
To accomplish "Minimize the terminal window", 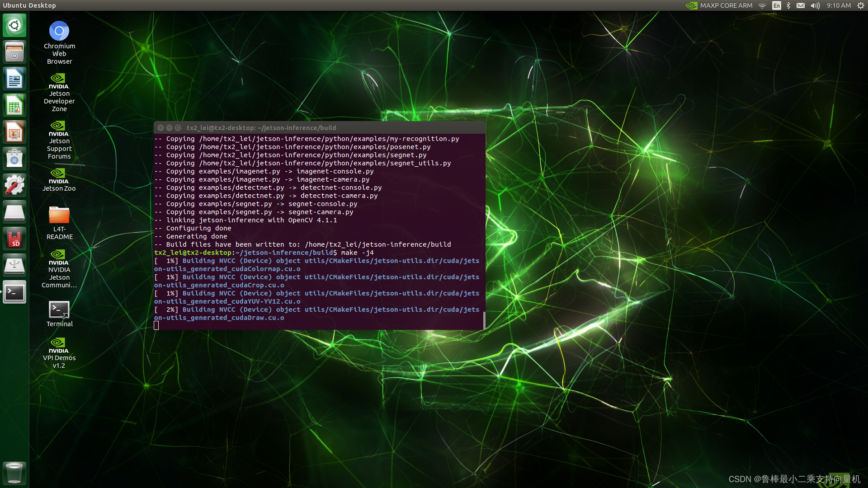I will point(169,128).
